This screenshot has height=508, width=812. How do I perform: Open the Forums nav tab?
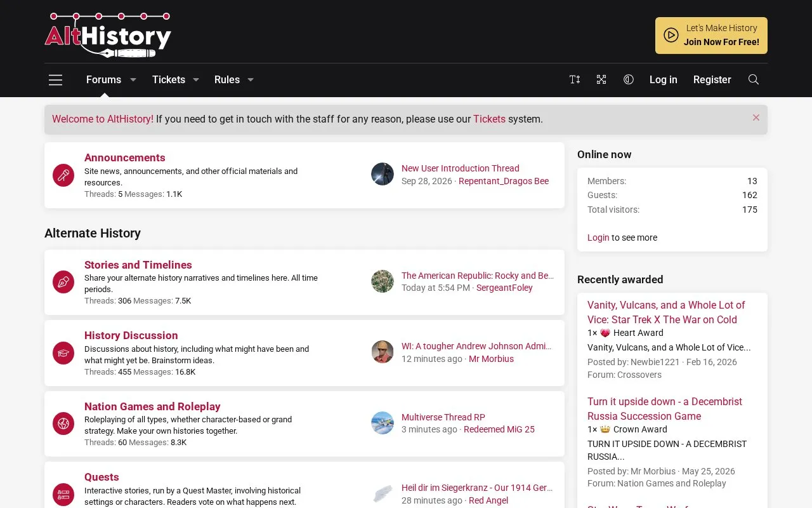pyautogui.click(x=103, y=80)
